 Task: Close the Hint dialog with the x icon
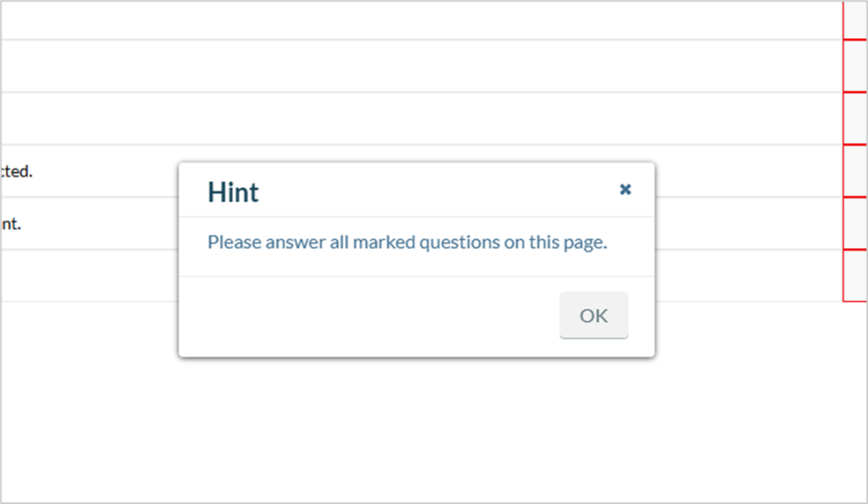625,189
